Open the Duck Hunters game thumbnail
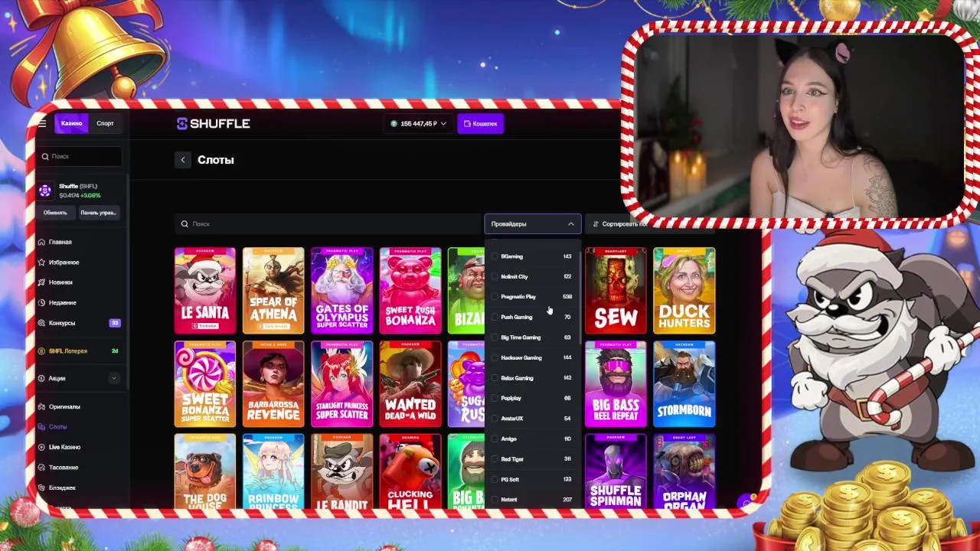 pyautogui.click(x=684, y=291)
